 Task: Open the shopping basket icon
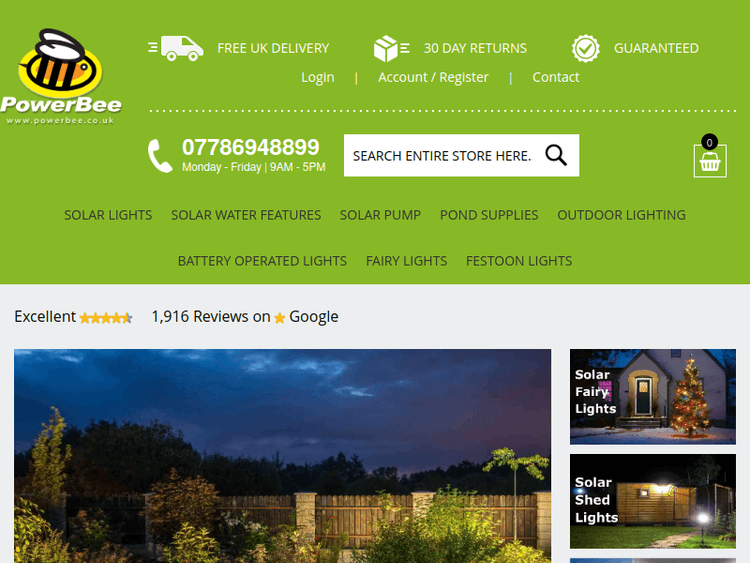(710, 156)
